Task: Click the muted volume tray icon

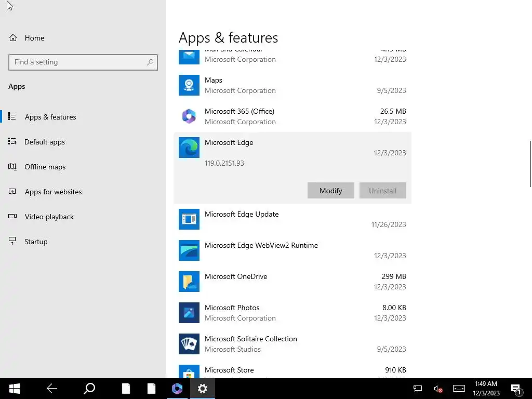Action: [437, 389]
